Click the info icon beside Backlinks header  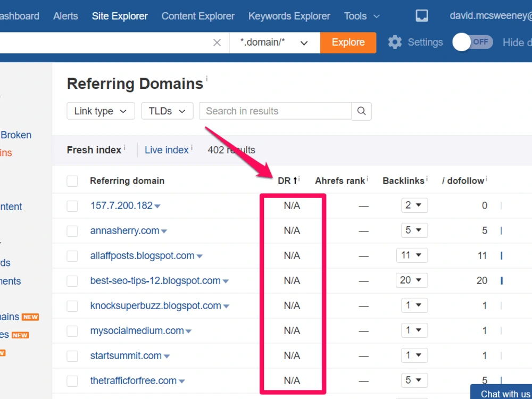click(x=427, y=178)
